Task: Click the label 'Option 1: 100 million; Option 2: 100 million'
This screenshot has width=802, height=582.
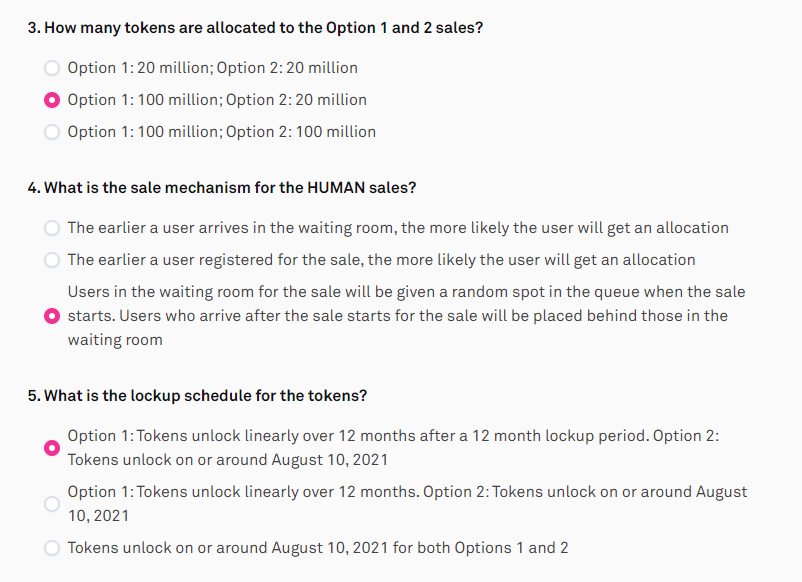Action: point(221,132)
